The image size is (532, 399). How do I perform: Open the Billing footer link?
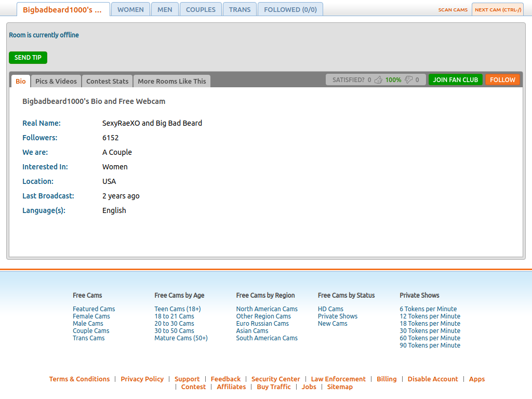387,379
